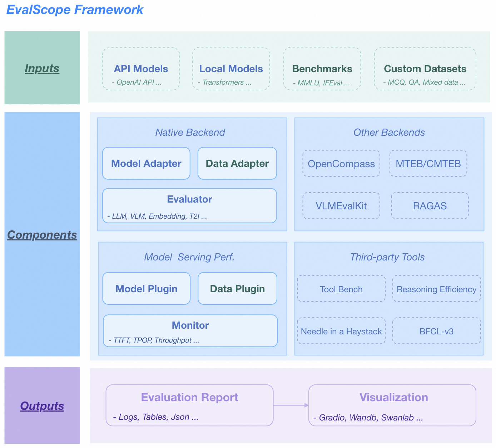Screen dimensions: 496x448
Task: Select Tool Bench under Third-party Tools
Action: click(x=341, y=289)
